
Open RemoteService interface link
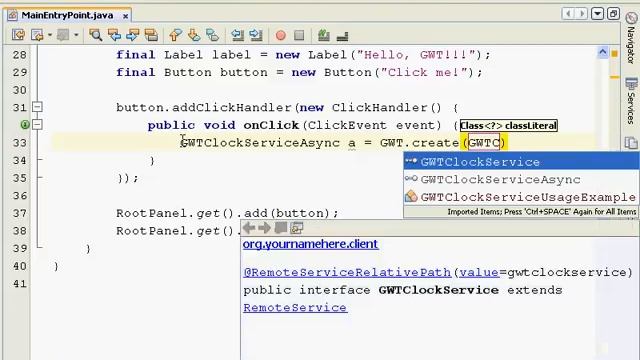click(295, 307)
